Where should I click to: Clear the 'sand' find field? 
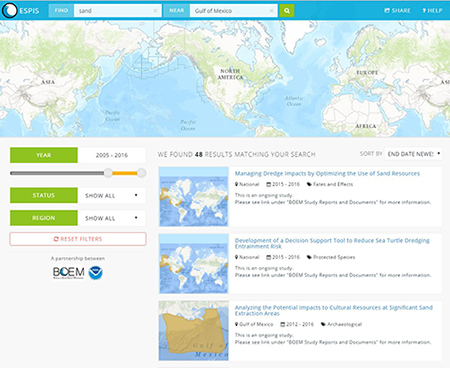point(155,11)
